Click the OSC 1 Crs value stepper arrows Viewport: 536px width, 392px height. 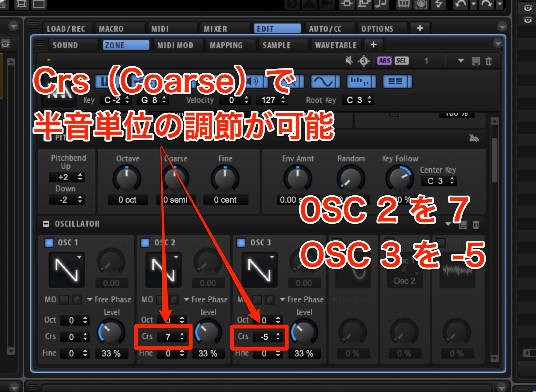click(85, 336)
